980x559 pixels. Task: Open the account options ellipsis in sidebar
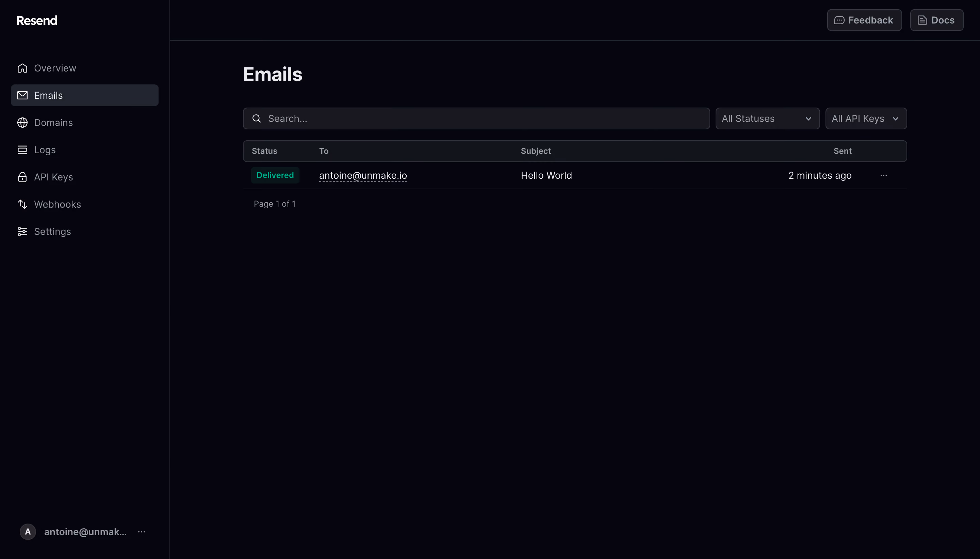tap(141, 532)
